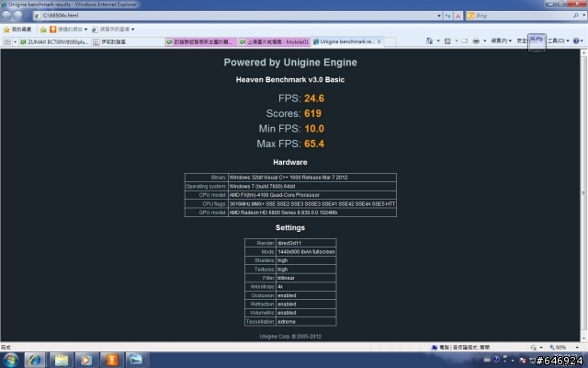Click the Windows Start orb
Image resolution: width=588 pixels, height=368 pixels.
(10, 360)
